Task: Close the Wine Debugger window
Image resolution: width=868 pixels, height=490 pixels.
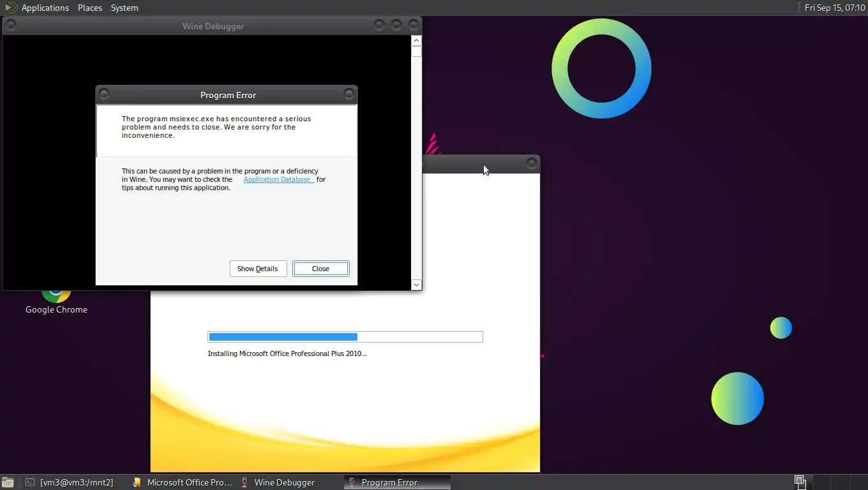Action: 414,26
